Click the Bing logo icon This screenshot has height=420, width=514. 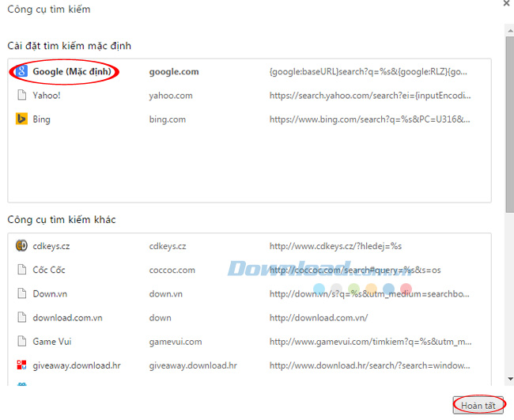pos(21,119)
